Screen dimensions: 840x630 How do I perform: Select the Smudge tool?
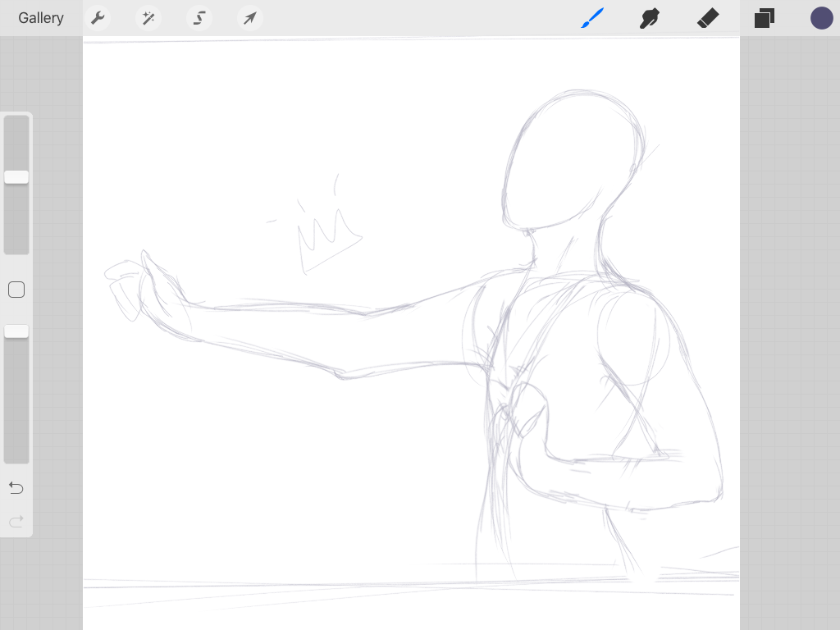(x=650, y=18)
